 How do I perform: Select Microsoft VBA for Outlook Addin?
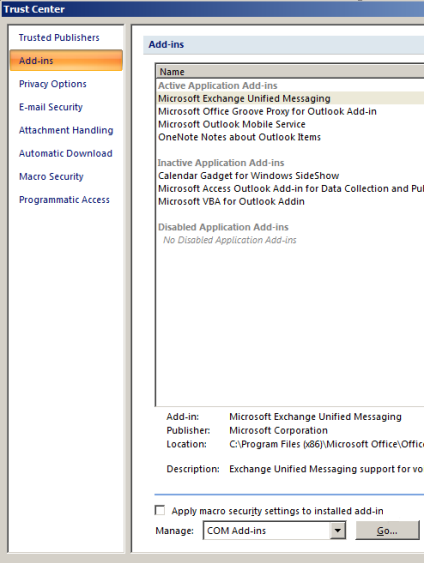click(x=291, y=201)
